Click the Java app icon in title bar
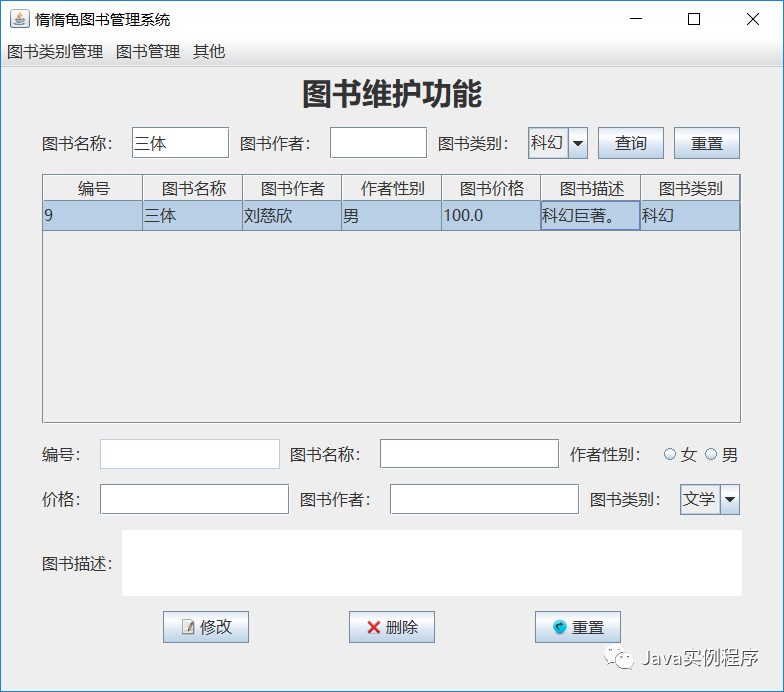784x692 pixels. pyautogui.click(x=19, y=19)
